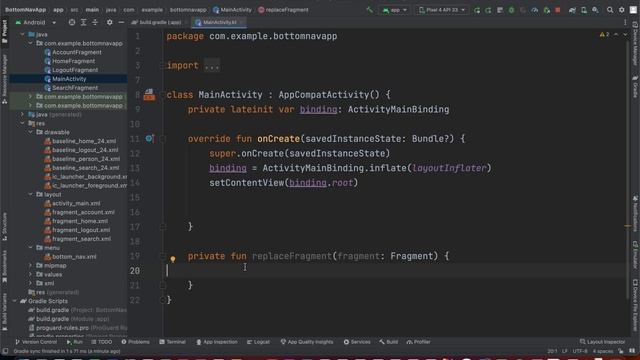The image size is (640, 360).
Task: Open the Terminal tool tab
Action: tap(172, 342)
